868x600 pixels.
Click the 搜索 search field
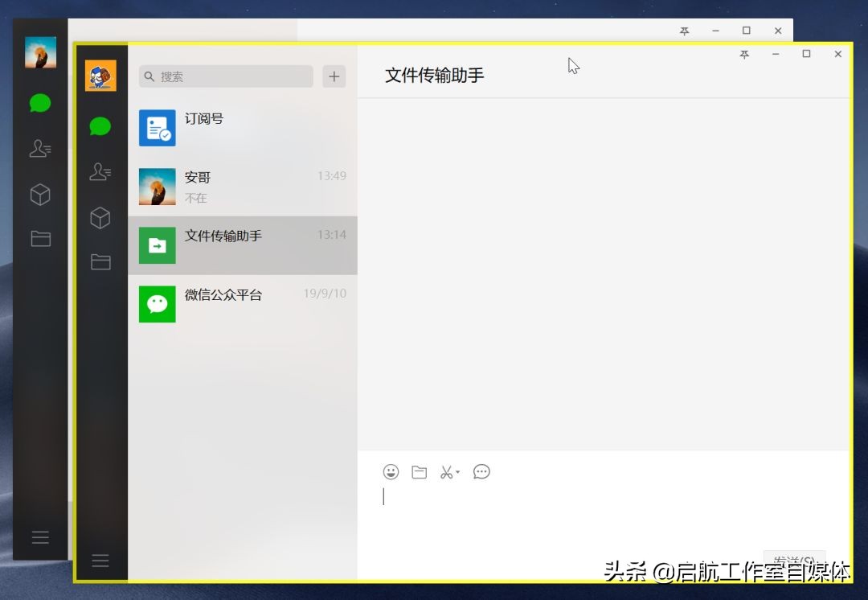point(225,76)
